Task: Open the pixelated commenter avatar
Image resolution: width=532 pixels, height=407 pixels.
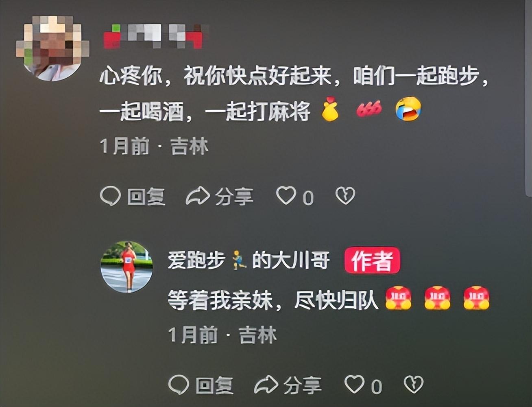Action: coord(53,48)
